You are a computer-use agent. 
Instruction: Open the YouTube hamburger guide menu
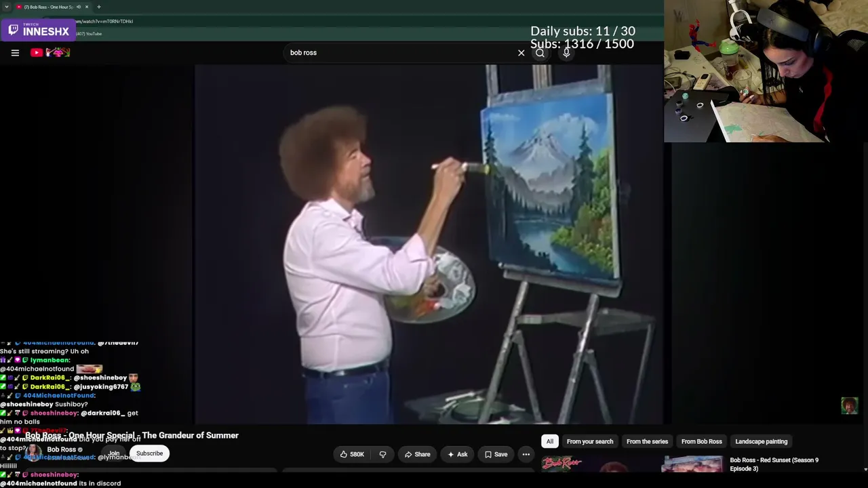(x=15, y=52)
